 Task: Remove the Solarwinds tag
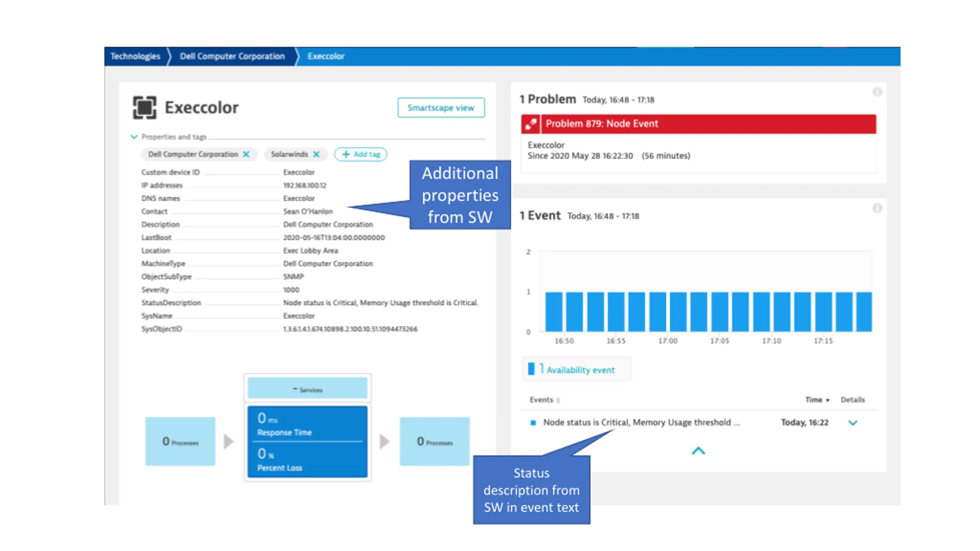pos(316,154)
